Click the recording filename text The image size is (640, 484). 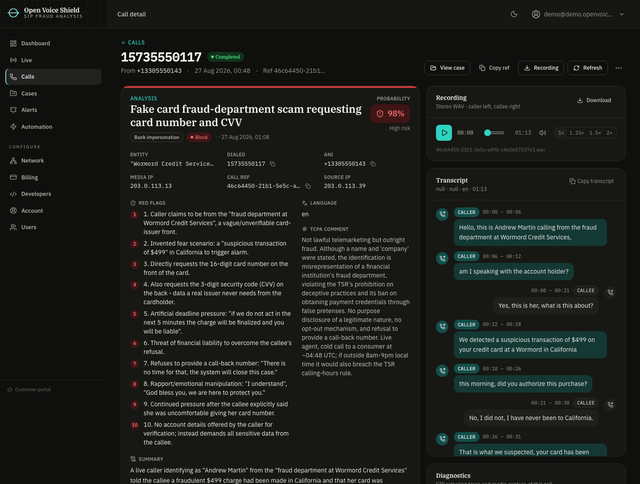(491, 150)
